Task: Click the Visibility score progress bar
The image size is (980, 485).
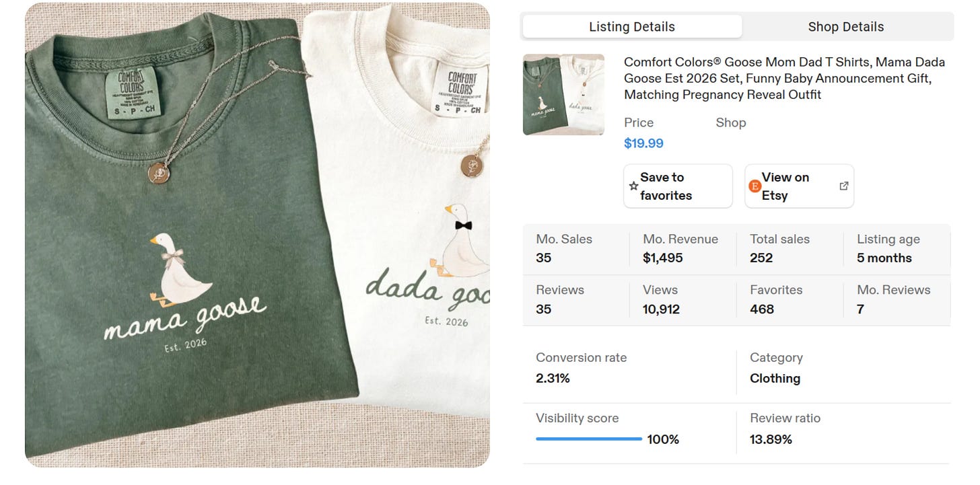Action: coord(589,439)
